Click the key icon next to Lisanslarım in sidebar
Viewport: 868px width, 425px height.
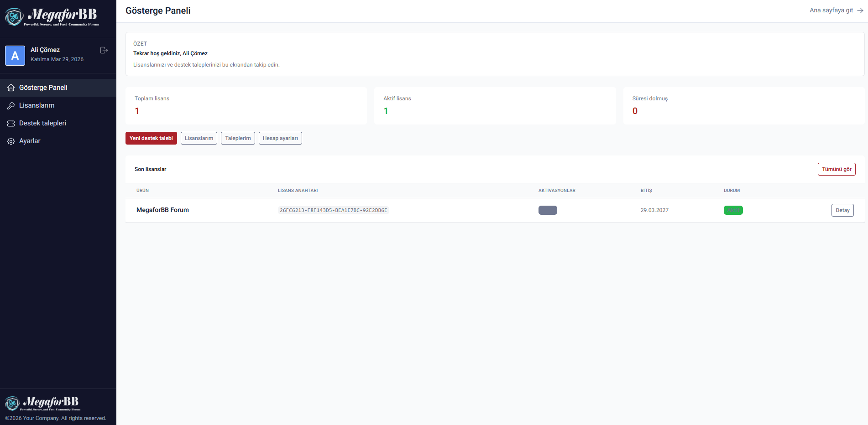click(x=11, y=105)
